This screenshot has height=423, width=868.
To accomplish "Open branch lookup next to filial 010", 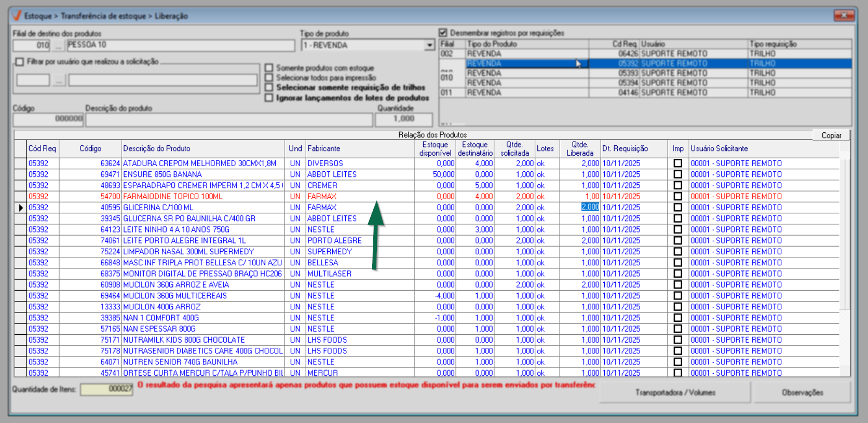I will point(58,46).
